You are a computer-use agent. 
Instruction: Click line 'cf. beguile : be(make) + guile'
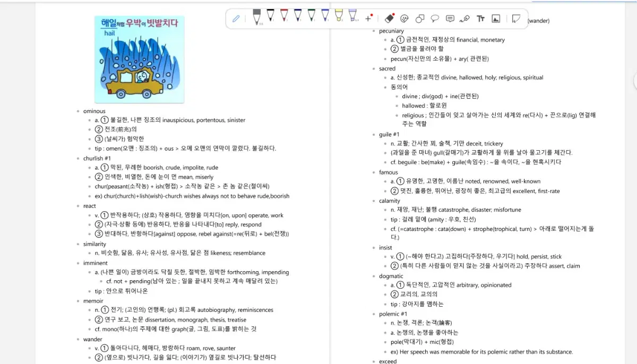(x=476, y=162)
